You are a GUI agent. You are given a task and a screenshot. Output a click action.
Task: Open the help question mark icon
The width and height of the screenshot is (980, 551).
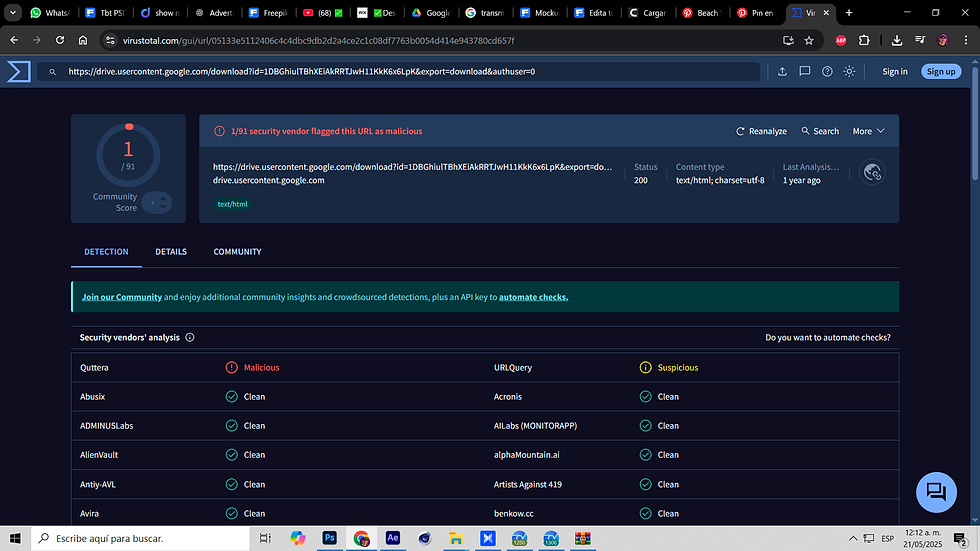827,71
